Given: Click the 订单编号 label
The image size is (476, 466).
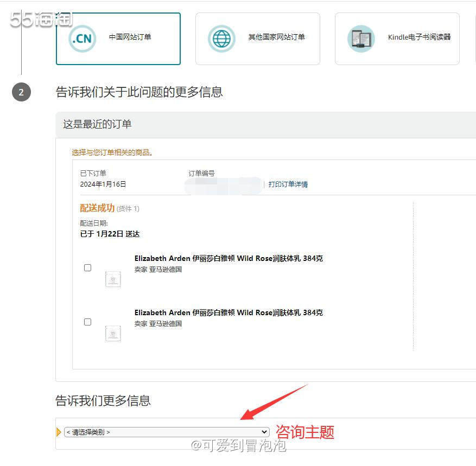Looking at the screenshot, I should click(x=201, y=173).
